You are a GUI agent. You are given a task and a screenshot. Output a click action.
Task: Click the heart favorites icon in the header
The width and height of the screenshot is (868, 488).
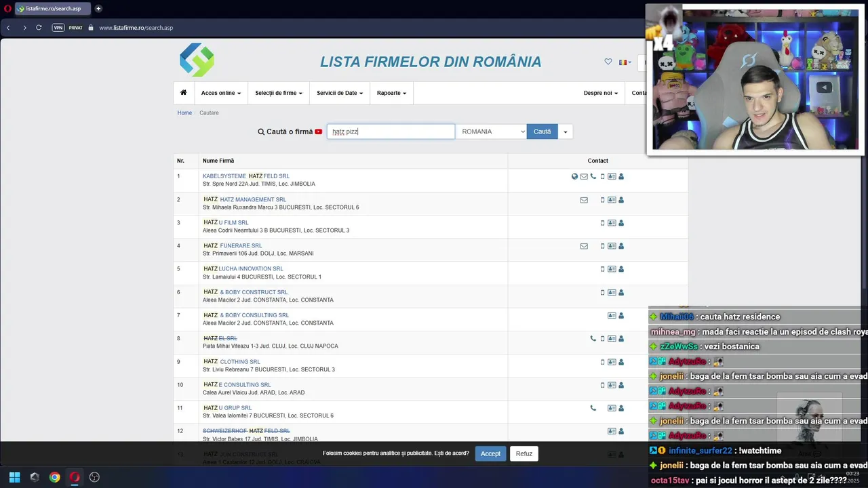point(608,62)
